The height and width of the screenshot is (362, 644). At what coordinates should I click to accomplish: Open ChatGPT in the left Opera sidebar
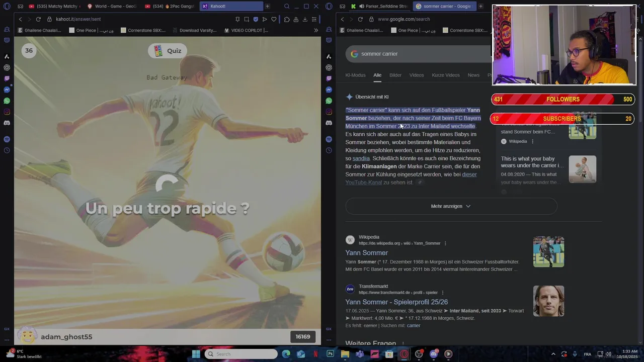[x=7, y=67]
